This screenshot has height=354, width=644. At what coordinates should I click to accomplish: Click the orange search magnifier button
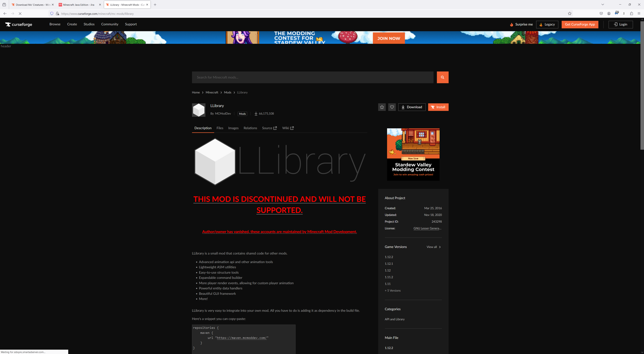(443, 77)
